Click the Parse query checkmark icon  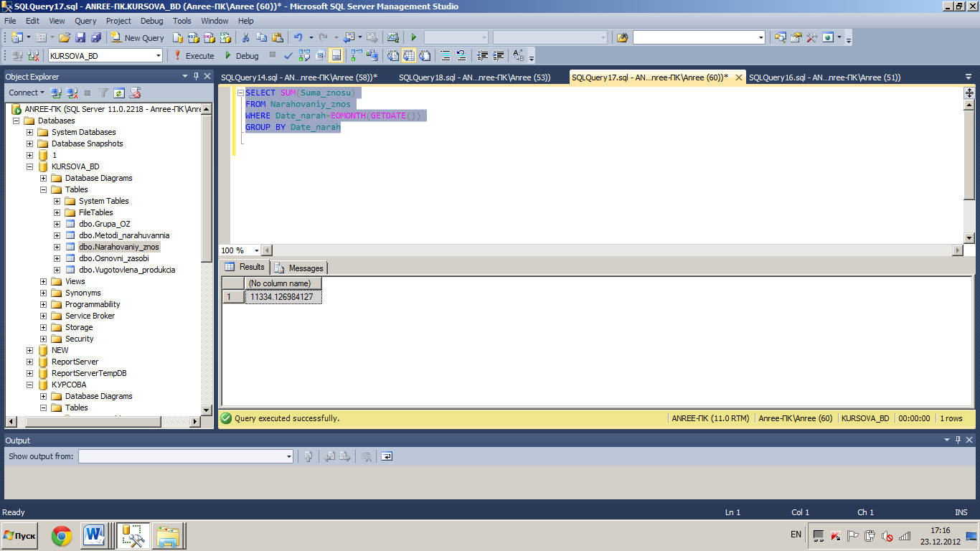(288, 55)
